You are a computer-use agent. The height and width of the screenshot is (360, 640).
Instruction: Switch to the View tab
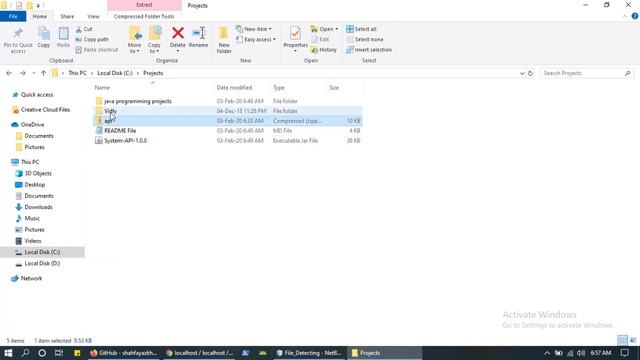pos(93,16)
